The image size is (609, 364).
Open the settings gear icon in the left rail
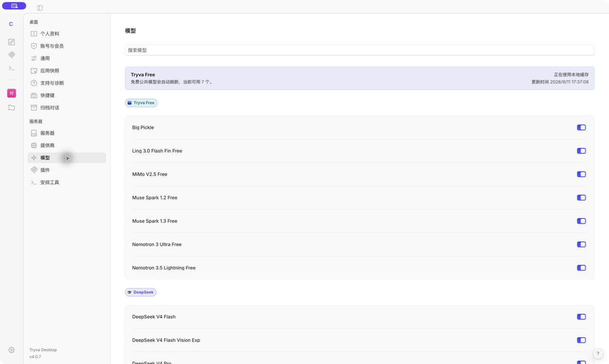pos(11,350)
